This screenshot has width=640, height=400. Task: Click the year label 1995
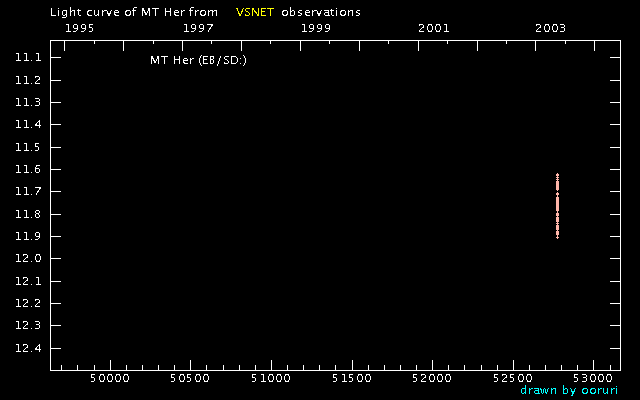[x=80, y=28]
